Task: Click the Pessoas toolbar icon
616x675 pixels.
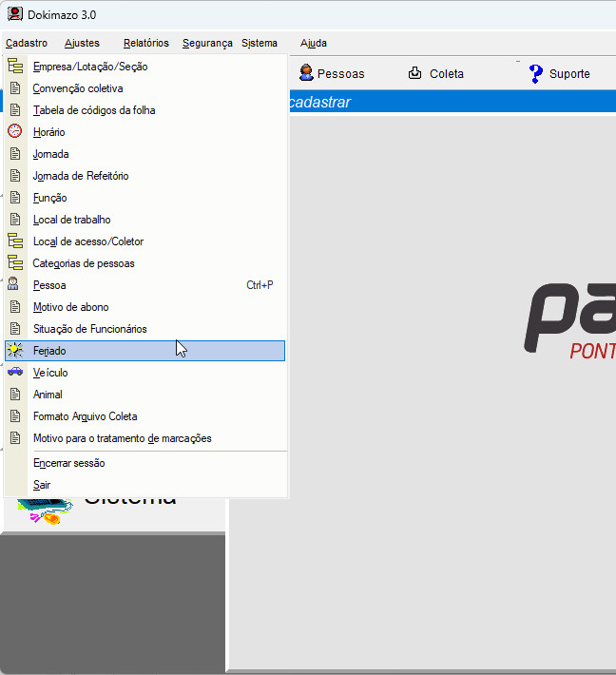Action: click(307, 73)
